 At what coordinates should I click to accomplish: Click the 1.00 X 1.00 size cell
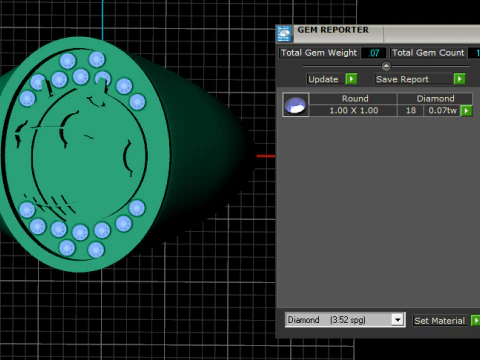coord(354,110)
